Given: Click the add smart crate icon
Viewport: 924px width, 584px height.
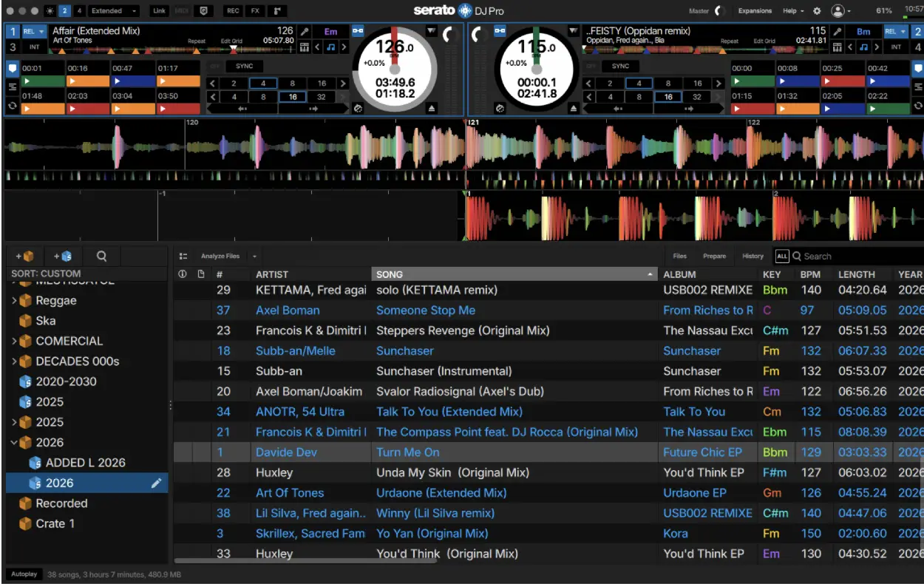Looking at the screenshot, I should 62,257.
